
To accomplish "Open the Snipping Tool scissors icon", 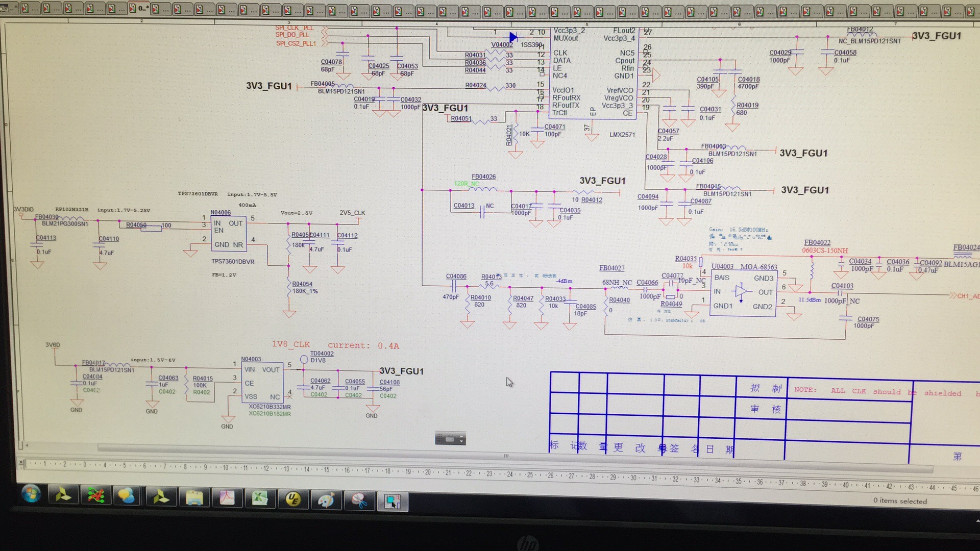I will pyautogui.click(x=359, y=502).
